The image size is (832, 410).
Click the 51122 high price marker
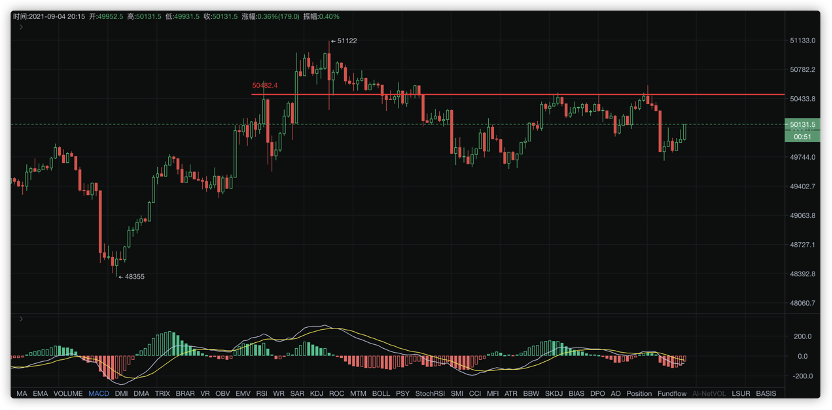(346, 40)
